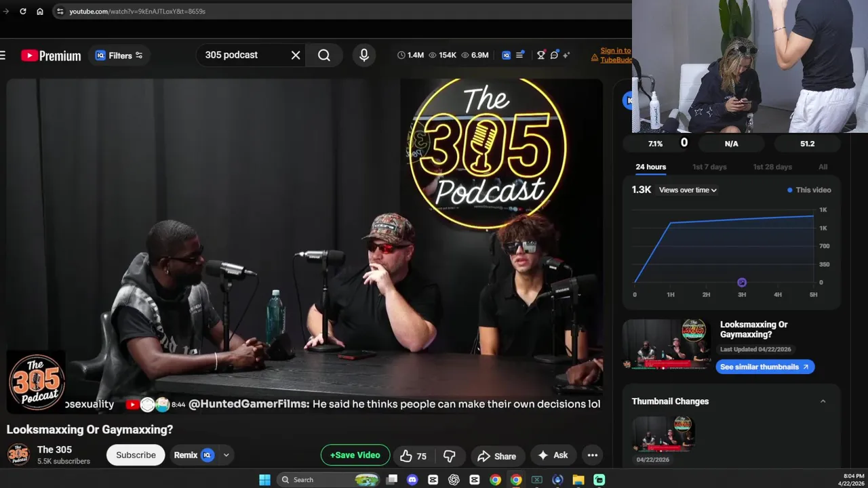Image resolution: width=868 pixels, height=488 pixels.
Task: Open the Looksmaxxing video thumbnail in sidebar
Action: (x=667, y=344)
